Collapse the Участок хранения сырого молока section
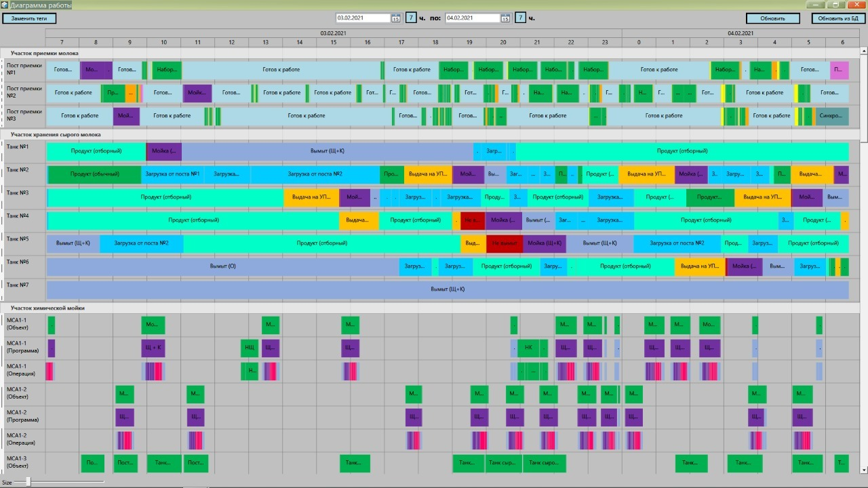The image size is (868, 488). coord(56,134)
